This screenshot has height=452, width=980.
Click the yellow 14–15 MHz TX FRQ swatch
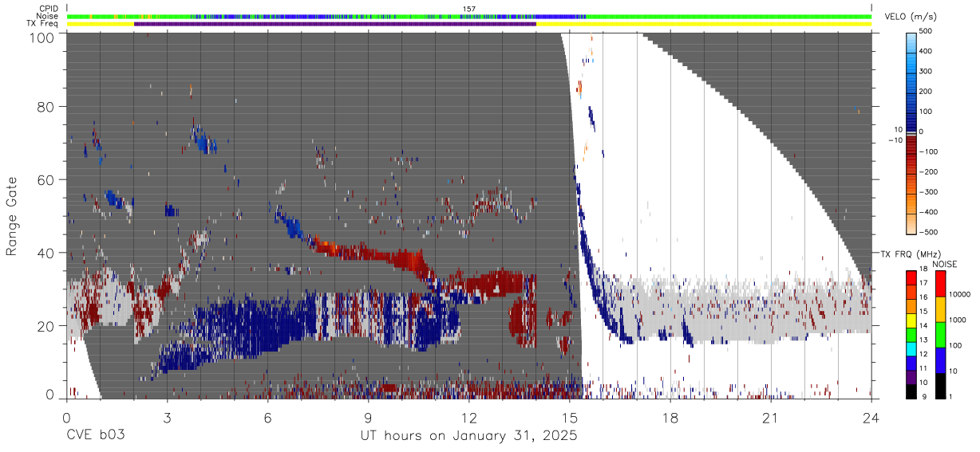coord(911,319)
